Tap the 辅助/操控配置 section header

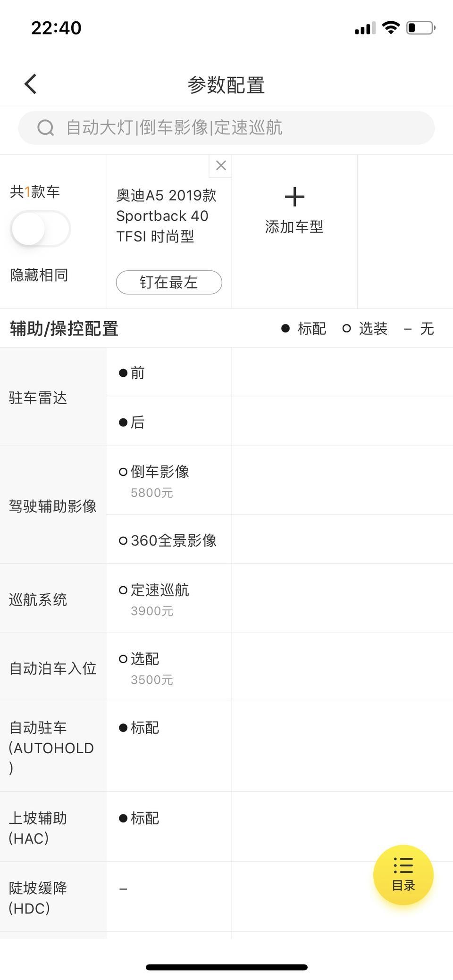point(64,329)
